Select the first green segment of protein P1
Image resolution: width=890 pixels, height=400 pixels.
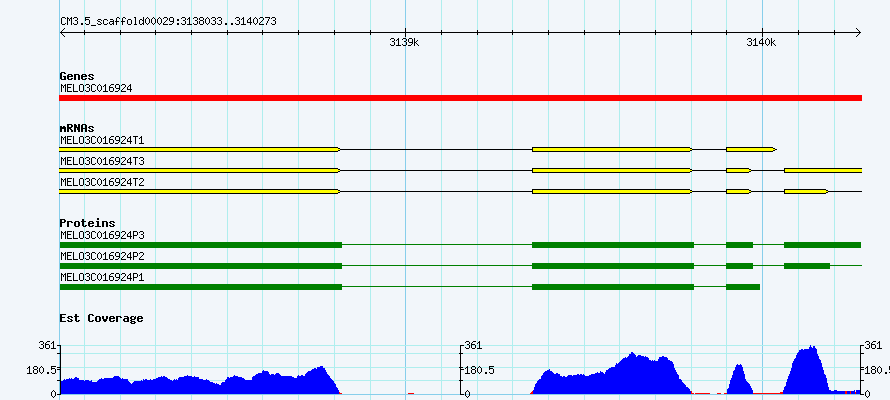[201, 287]
